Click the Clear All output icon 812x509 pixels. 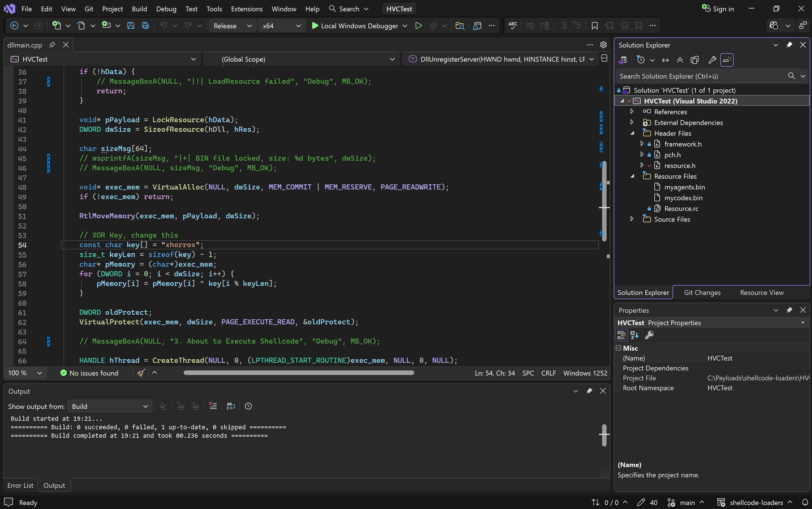(212, 406)
